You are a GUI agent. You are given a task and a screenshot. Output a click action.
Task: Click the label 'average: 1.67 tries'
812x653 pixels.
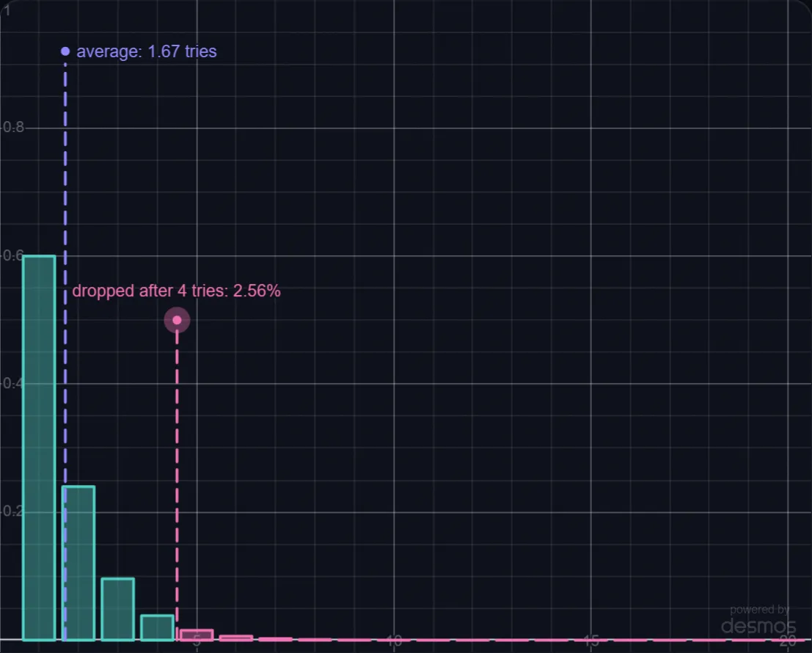[147, 51]
